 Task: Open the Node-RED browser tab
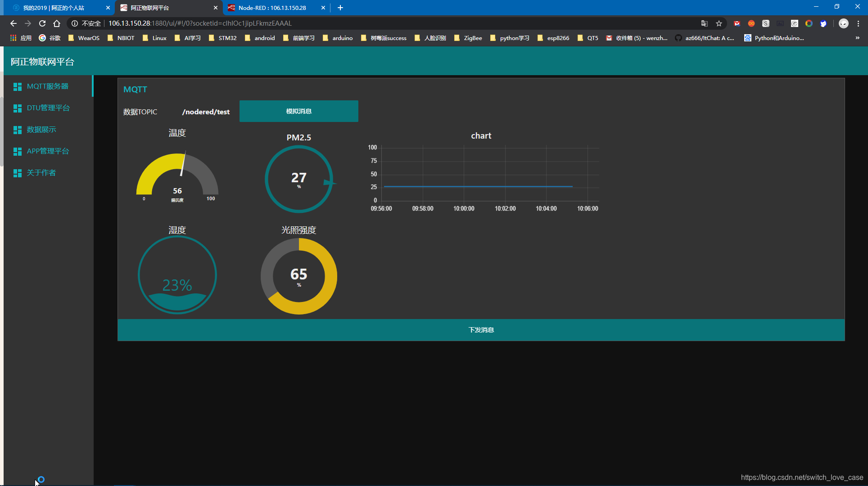point(272,8)
